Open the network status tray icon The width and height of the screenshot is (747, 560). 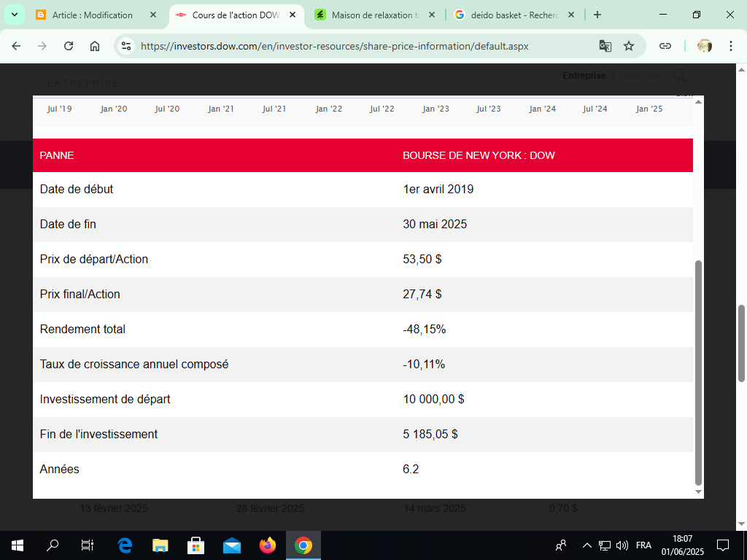pos(605,545)
